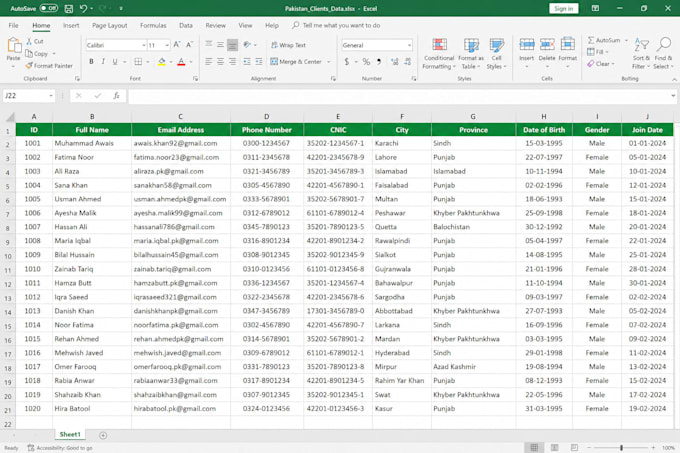Expand the Name Box dropdown
The height and width of the screenshot is (453, 680).
[x=51, y=95]
